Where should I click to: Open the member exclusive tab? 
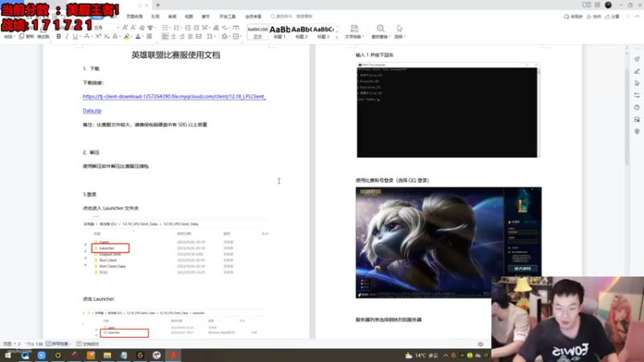tap(254, 16)
